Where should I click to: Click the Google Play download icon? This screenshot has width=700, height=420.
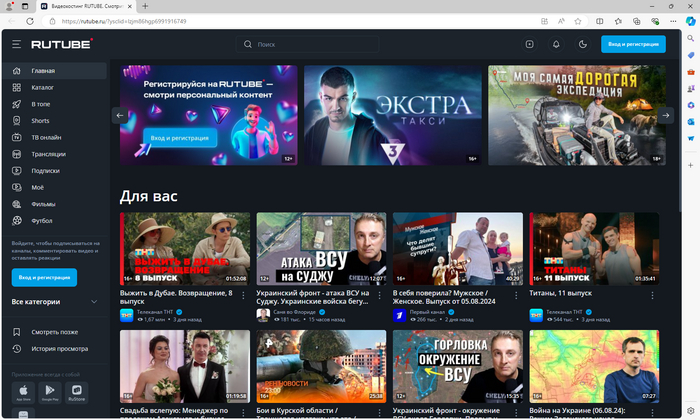[50, 393]
